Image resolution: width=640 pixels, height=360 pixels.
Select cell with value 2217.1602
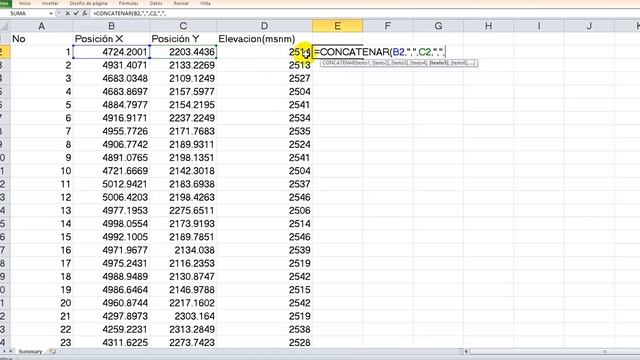tap(183, 303)
